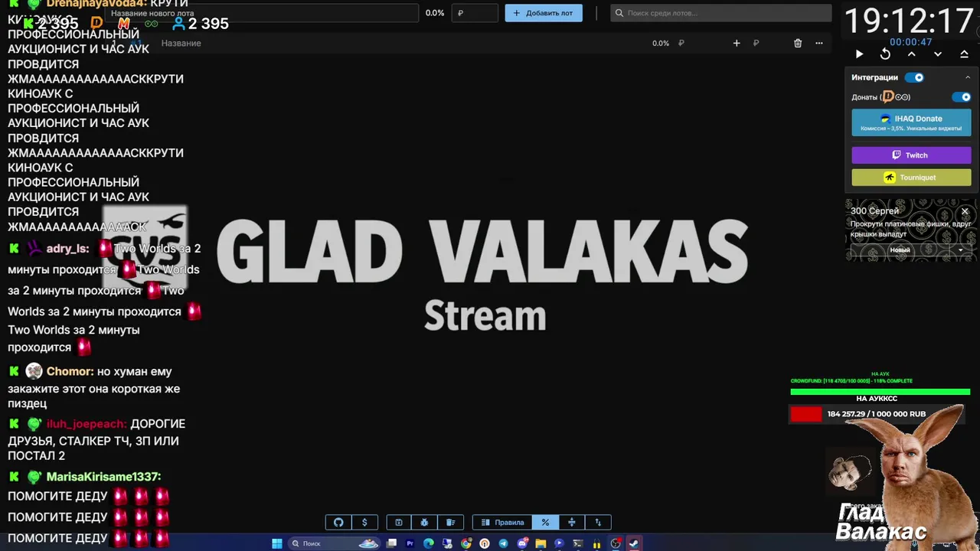This screenshot has height=551, width=980.
Task: Toggle the Донаты switch
Action: coord(961,97)
